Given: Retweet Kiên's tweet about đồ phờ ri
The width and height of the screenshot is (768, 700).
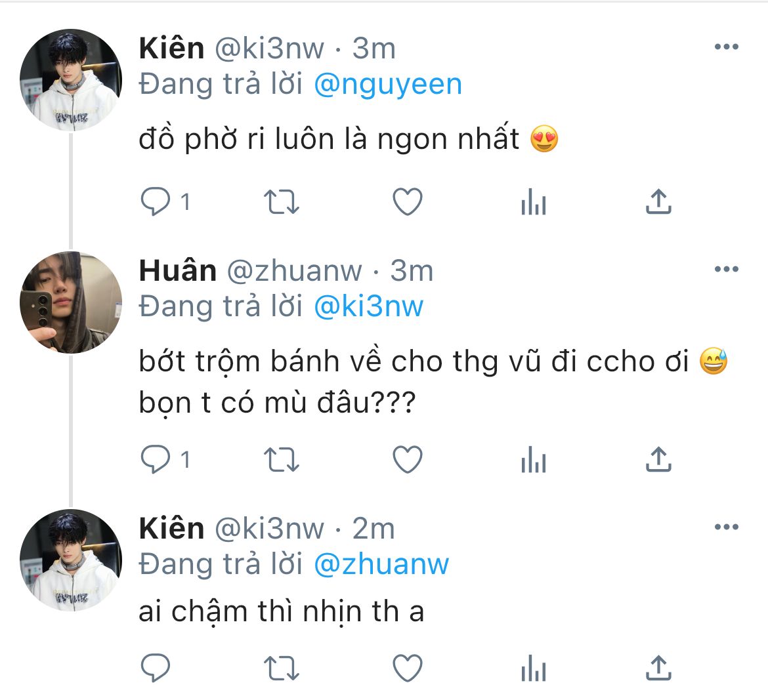Looking at the screenshot, I should (282, 202).
